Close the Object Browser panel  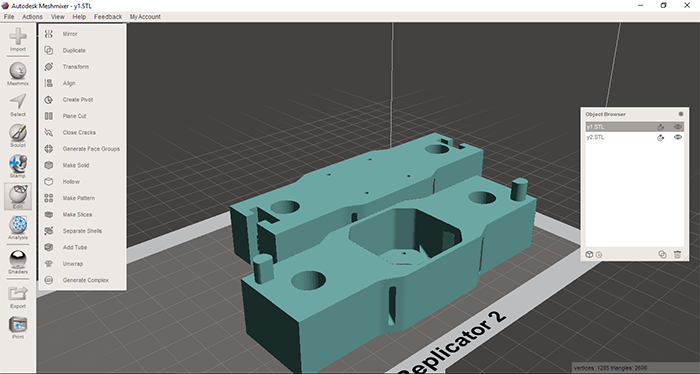[x=681, y=114]
